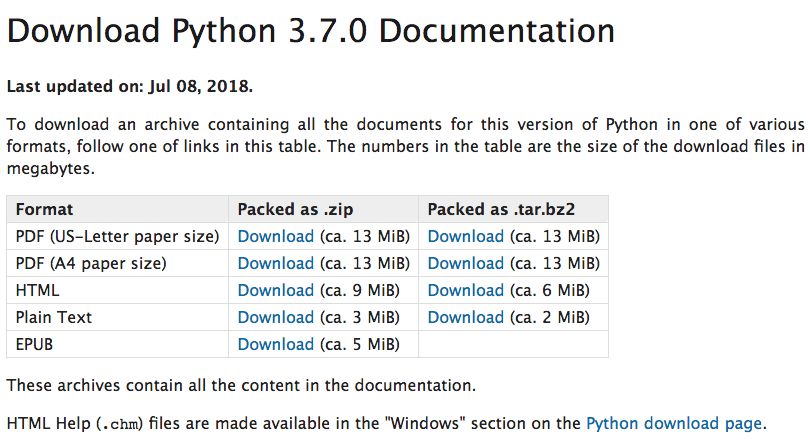Download A4 PDF docs as .zip
Screen dimensions: 810x445
tap(275, 264)
